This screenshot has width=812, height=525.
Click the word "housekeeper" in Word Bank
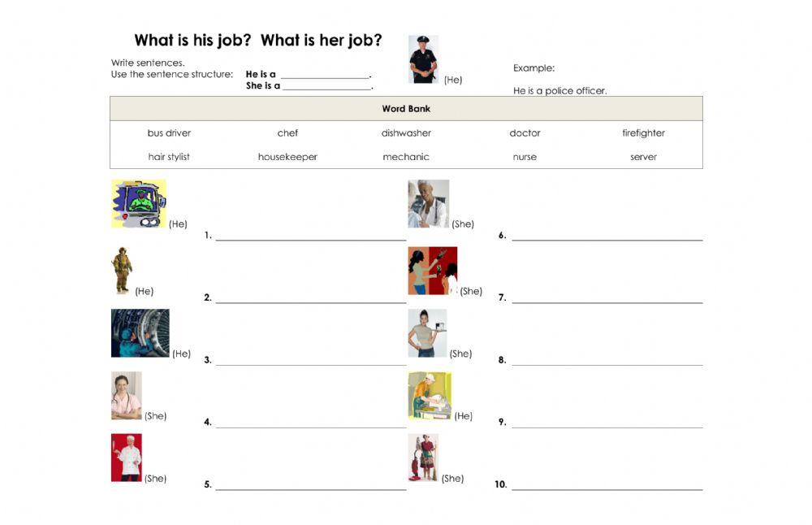[287, 157]
